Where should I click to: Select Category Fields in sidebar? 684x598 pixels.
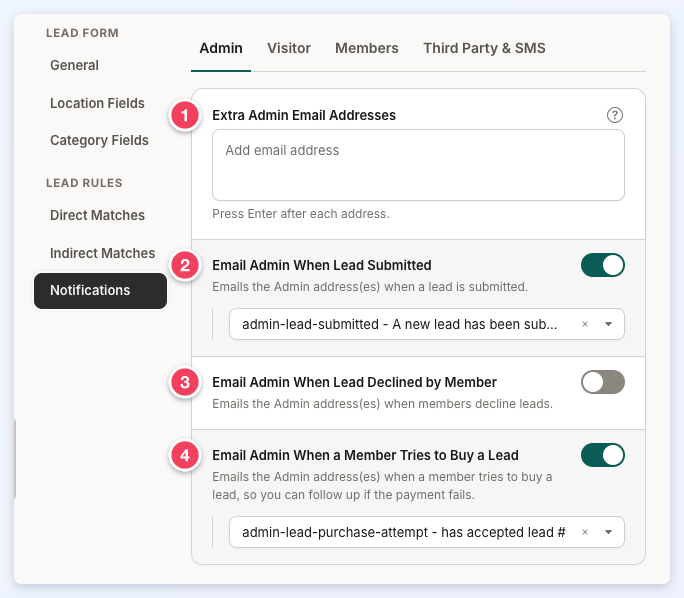coord(99,140)
